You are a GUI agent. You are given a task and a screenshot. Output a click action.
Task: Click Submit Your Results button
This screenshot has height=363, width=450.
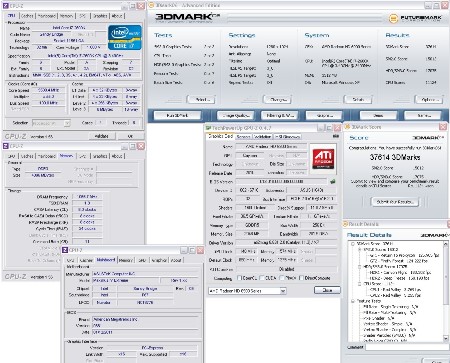coord(395,202)
